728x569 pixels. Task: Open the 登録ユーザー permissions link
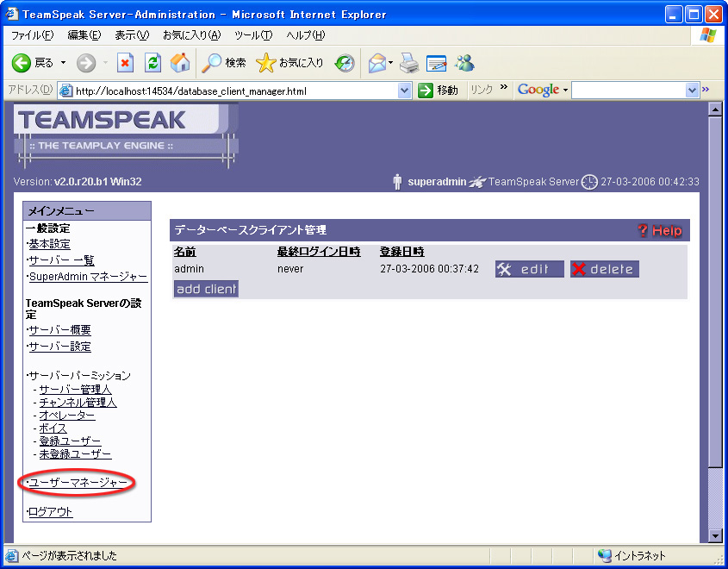[70, 441]
